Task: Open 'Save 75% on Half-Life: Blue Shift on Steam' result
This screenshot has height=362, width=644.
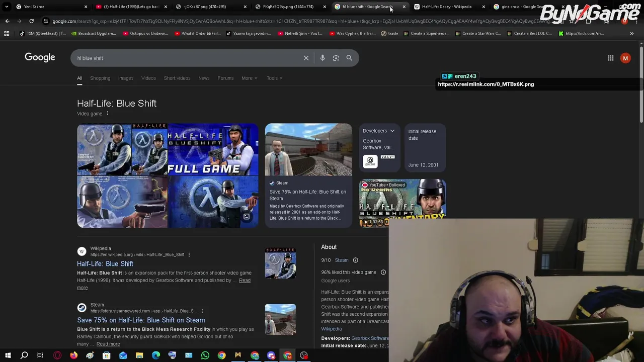Action: click(141, 320)
